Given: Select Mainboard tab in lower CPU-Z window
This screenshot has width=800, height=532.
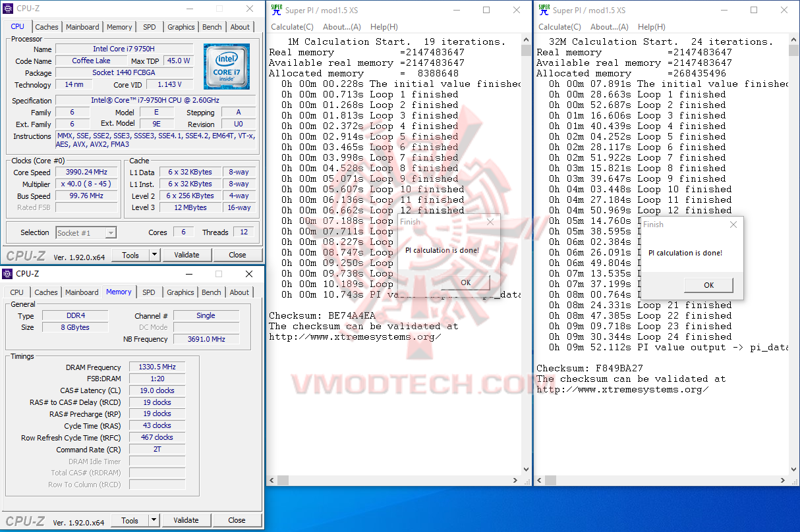Looking at the screenshot, I should tap(82, 292).
